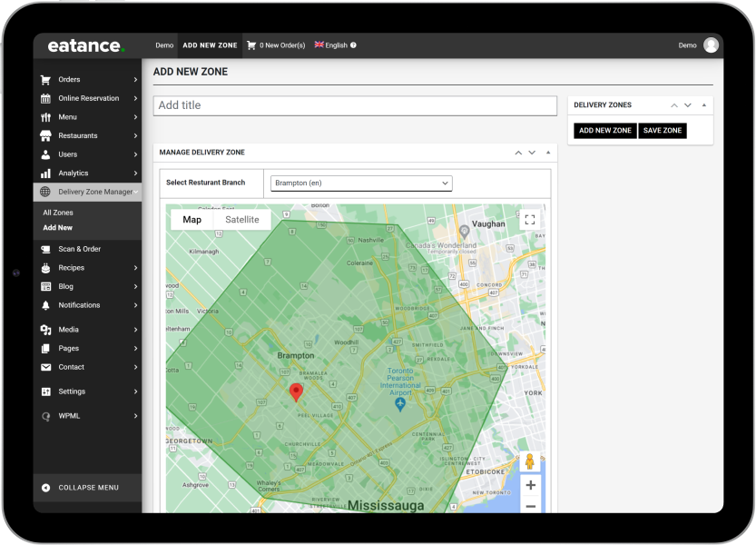Click the Menu fork and knife icon
This screenshot has width=756, height=545.
[x=45, y=117]
